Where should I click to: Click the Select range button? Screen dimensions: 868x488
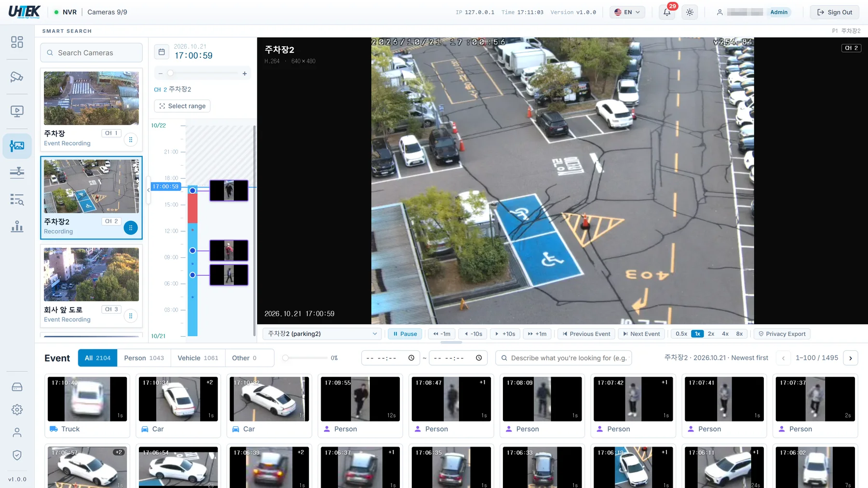(x=182, y=106)
